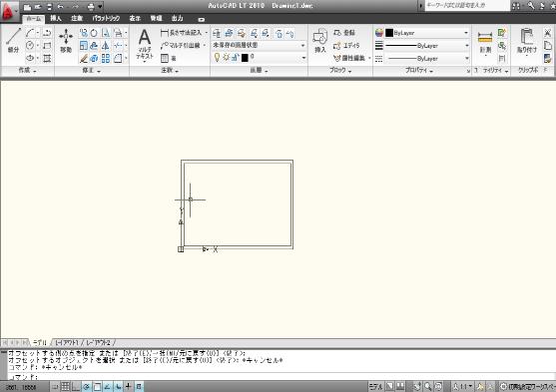
Task: Toggle Grid display in the status bar
Action: (65, 386)
